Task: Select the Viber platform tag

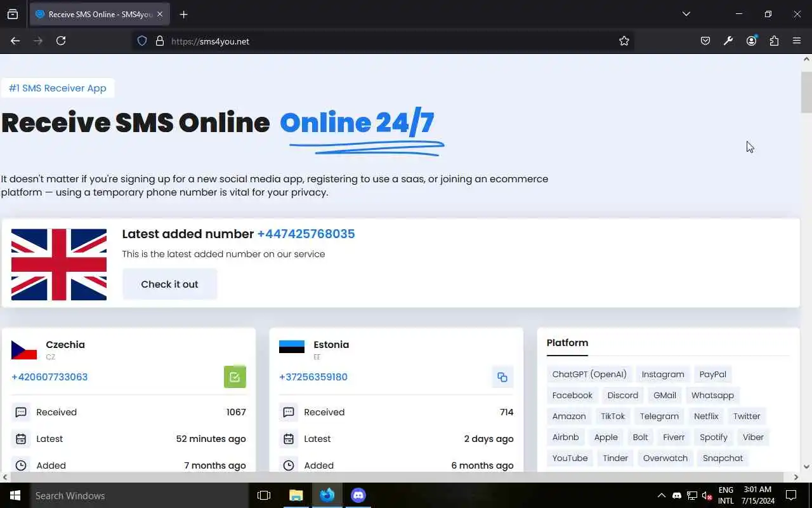Action: 753,437
